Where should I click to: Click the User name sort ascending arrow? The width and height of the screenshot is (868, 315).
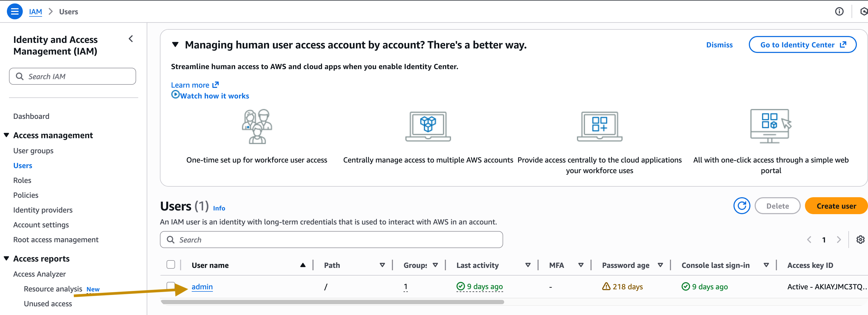(303, 265)
